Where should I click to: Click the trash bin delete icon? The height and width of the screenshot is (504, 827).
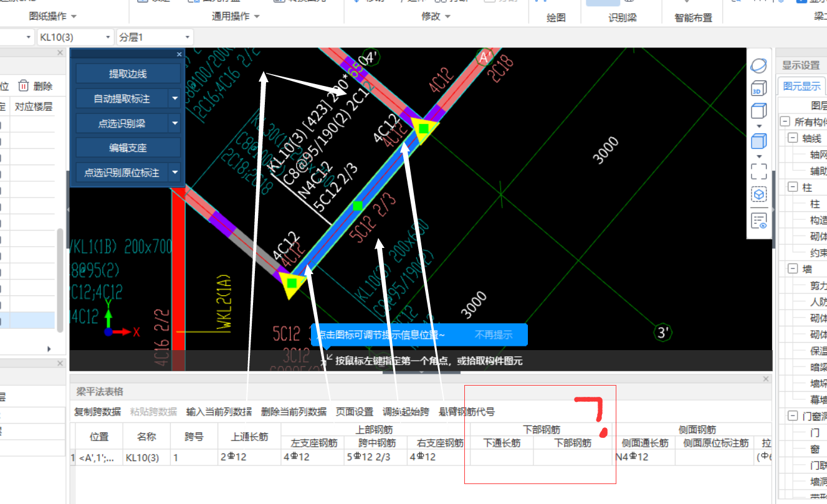click(24, 85)
